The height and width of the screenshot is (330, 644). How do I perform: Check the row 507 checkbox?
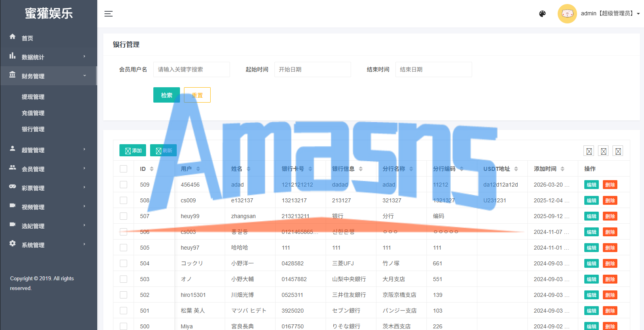coord(123,216)
